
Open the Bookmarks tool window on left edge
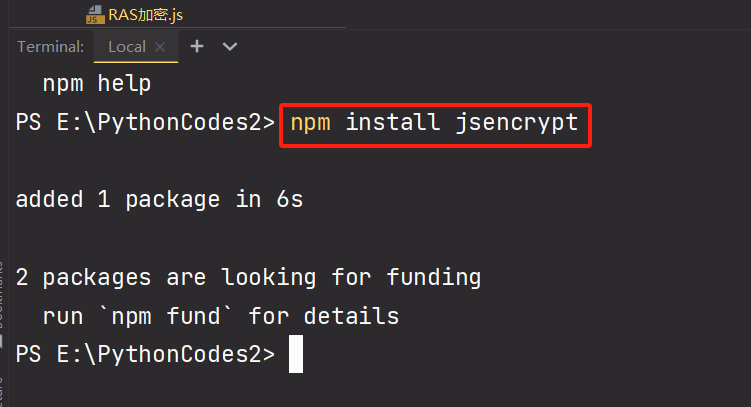pos(1,294)
